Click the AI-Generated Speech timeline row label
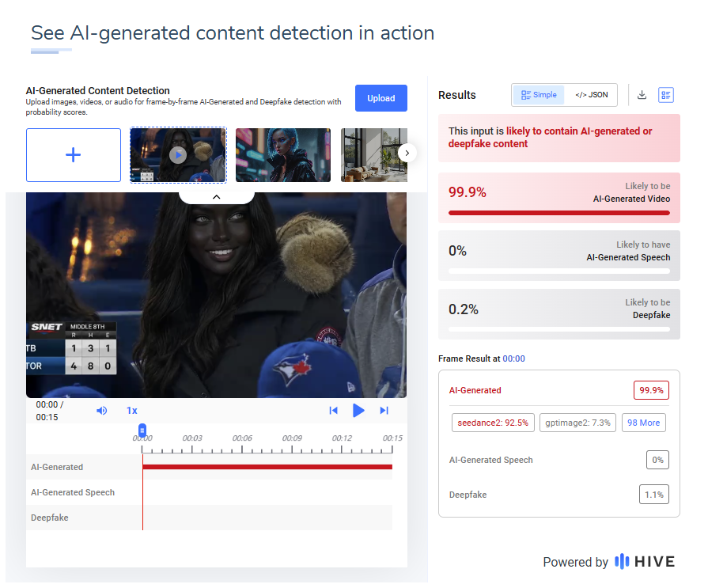 point(73,492)
